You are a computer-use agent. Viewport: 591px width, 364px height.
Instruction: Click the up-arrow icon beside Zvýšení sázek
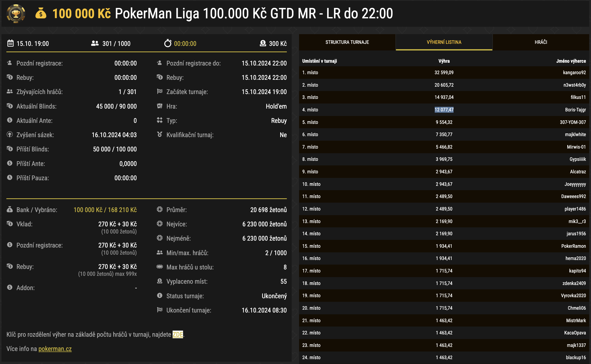tap(10, 134)
